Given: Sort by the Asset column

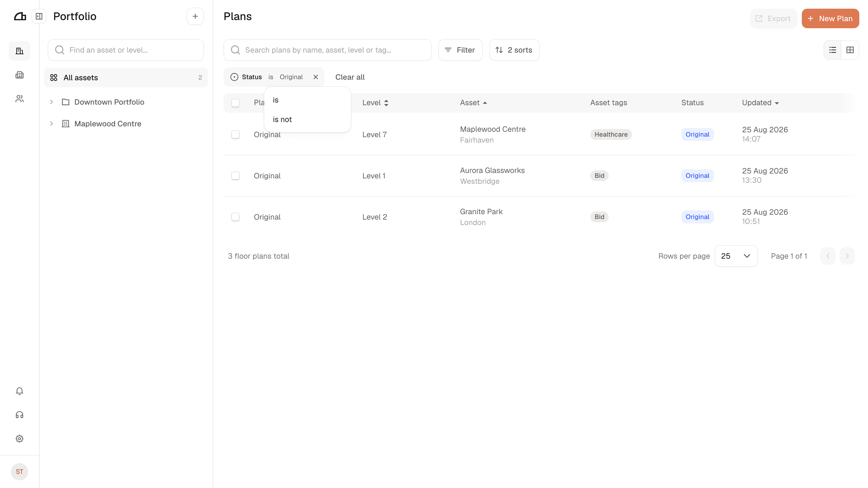Looking at the screenshot, I should coord(473,103).
